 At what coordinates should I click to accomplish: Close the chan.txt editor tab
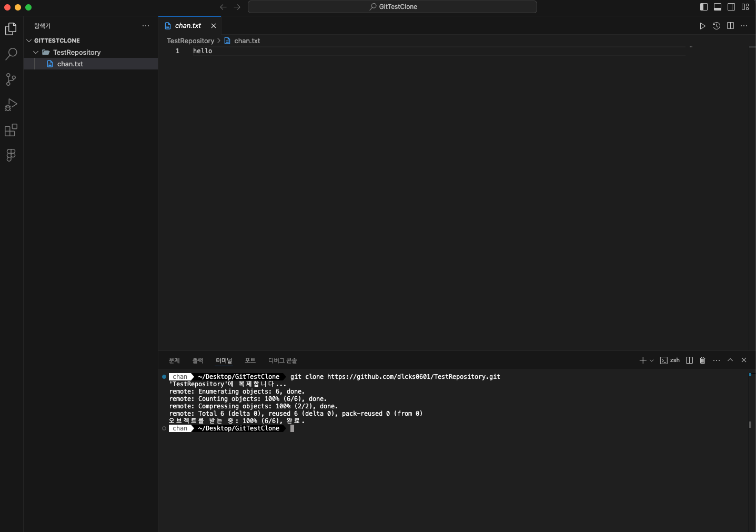[214, 26]
